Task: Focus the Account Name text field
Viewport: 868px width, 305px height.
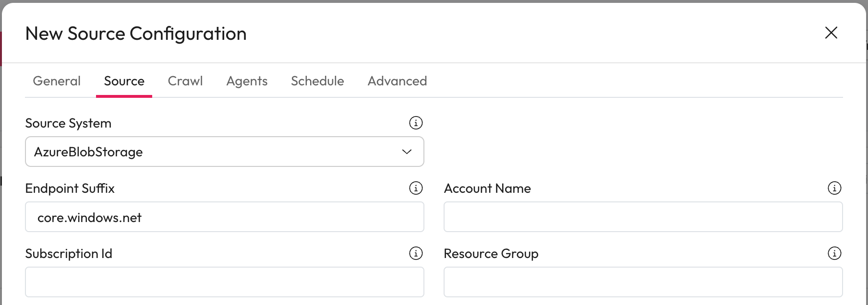Action: 643,217
